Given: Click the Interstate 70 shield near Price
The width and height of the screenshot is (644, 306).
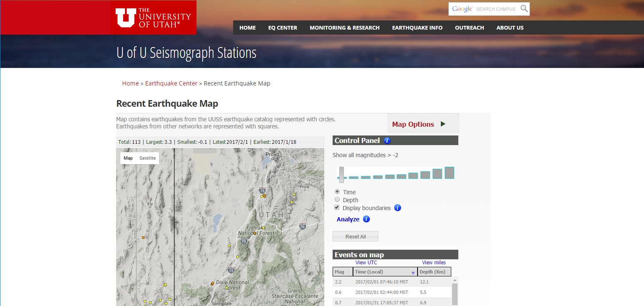Looking at the screenshot, I should pyautogui.click(x=302, y=226).
